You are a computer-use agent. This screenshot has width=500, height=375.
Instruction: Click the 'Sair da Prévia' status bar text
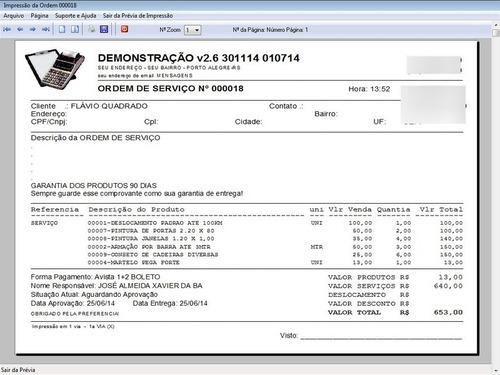pyautogui.click(x=18, y=370)
